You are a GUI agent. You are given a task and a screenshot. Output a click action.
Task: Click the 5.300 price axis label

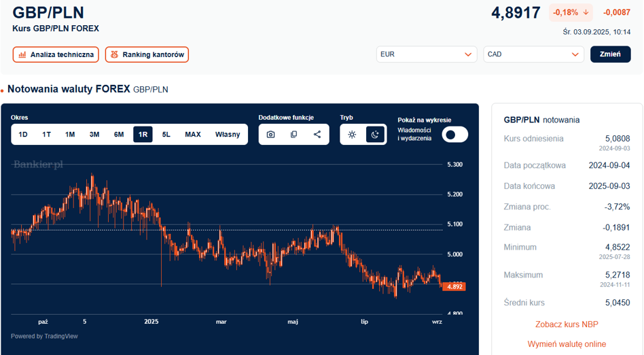click(455, 165)
